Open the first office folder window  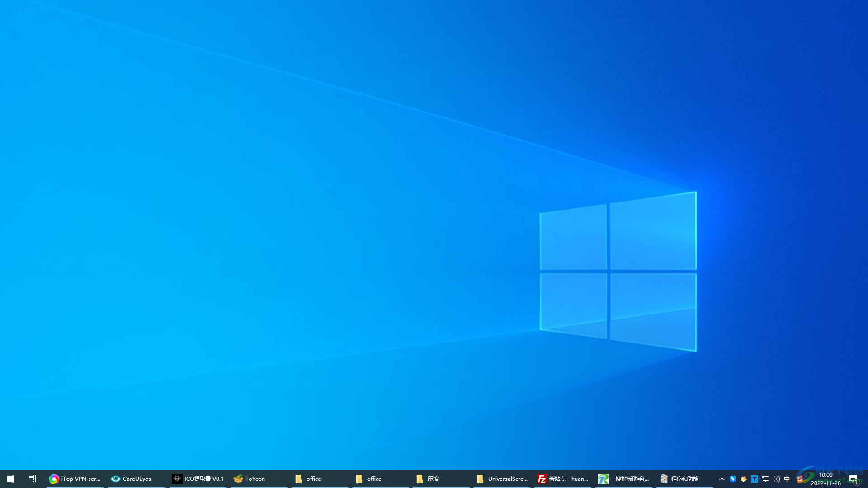320,479
